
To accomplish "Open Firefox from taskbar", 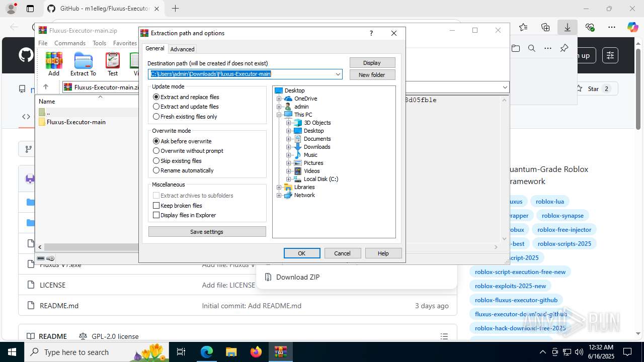I will click(x=256, y=352).
